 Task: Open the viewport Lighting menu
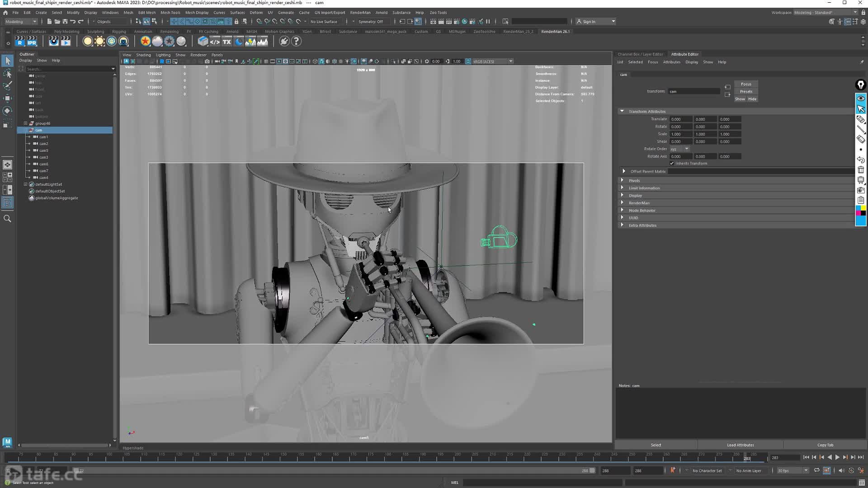coord(163,55)
